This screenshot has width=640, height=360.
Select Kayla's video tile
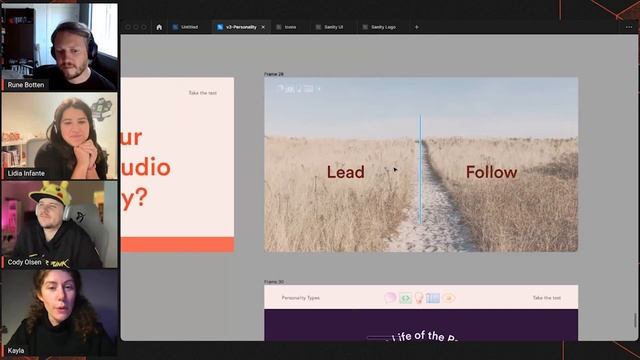tap(60, 313)
